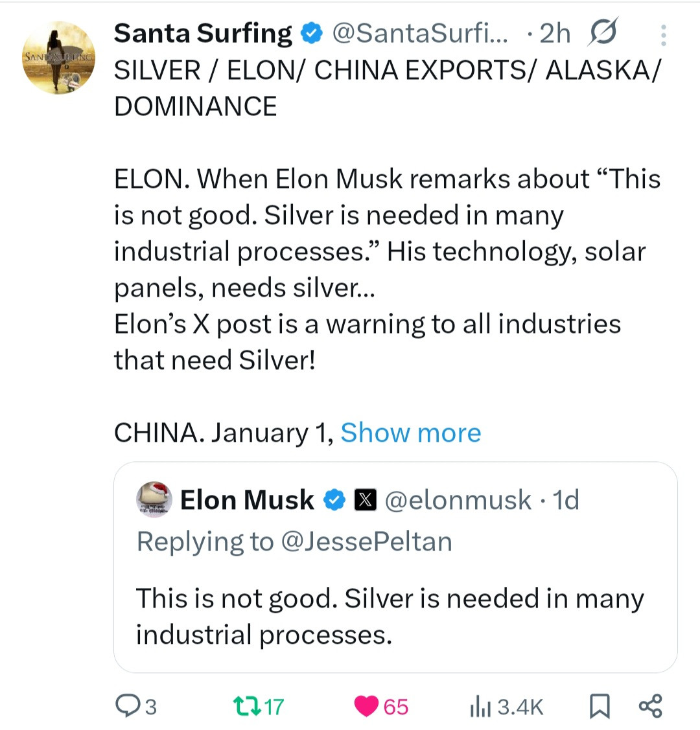Tap Santa Surfing's blue verified badge
The image size is (700, 730).
[x=312, y=34]
